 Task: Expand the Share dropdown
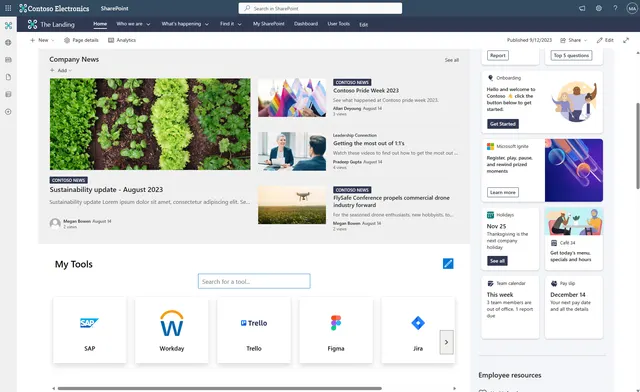pos(573,40)
